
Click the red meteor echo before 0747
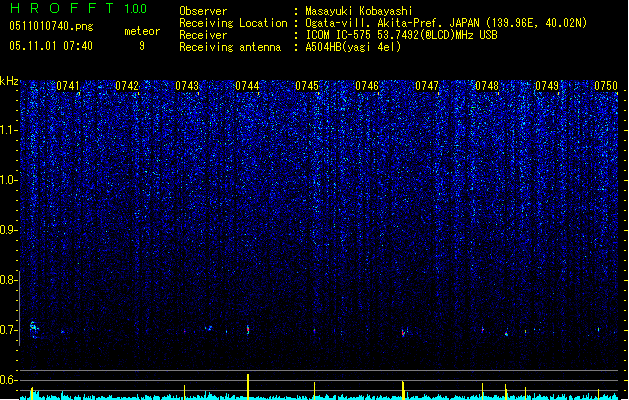pos(403,333)
